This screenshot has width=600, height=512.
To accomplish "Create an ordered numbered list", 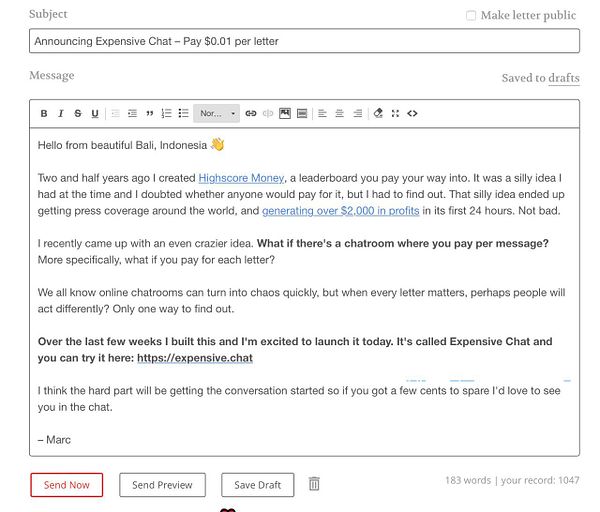I will 166,113.
